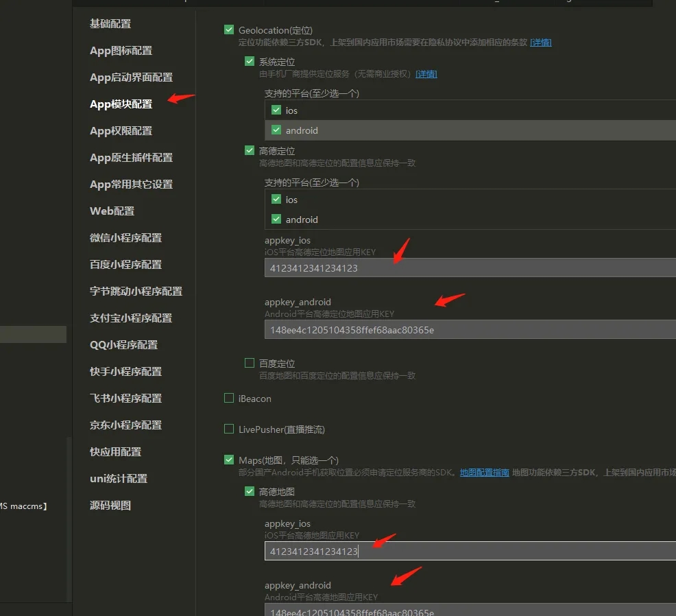Open 百度小程序配置 section
Viewport: 676px width, 616px height.
coord(126,264)
